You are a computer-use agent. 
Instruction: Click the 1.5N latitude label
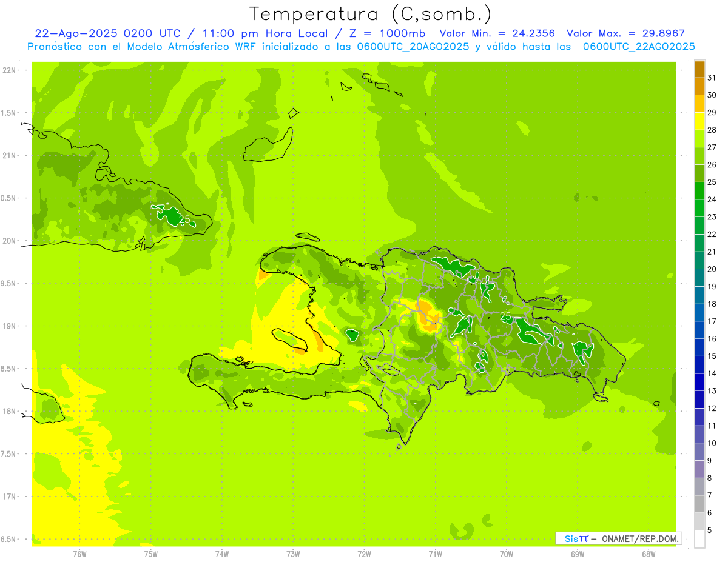tap(9, 113)
